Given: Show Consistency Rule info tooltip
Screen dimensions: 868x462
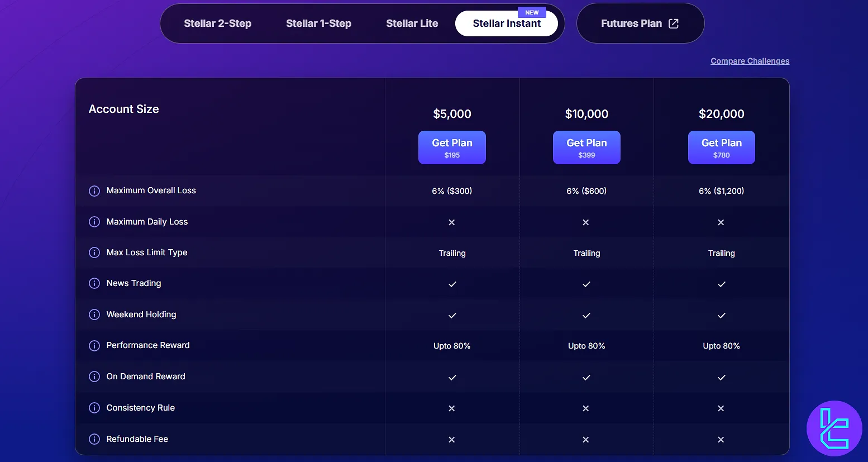Looking at the screenshot, I should tap(94, 408).
